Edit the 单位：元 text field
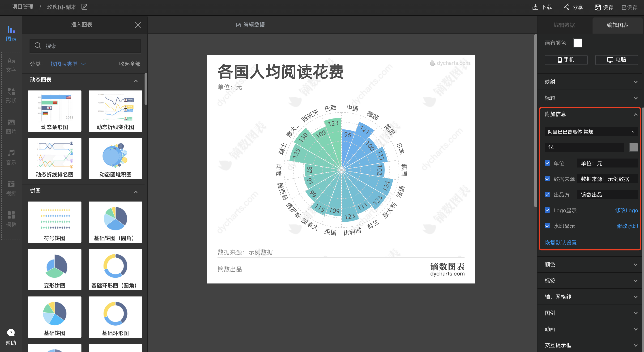The width and height of the screenshot is (644, 352). (x=608, y=163)
